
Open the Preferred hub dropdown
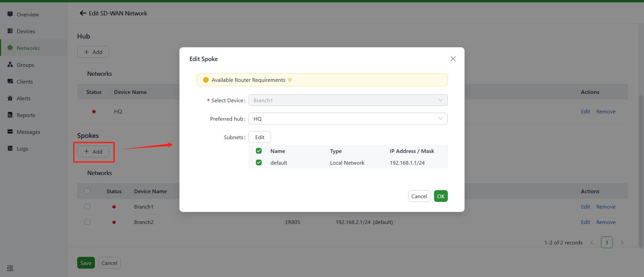[348, 119]
